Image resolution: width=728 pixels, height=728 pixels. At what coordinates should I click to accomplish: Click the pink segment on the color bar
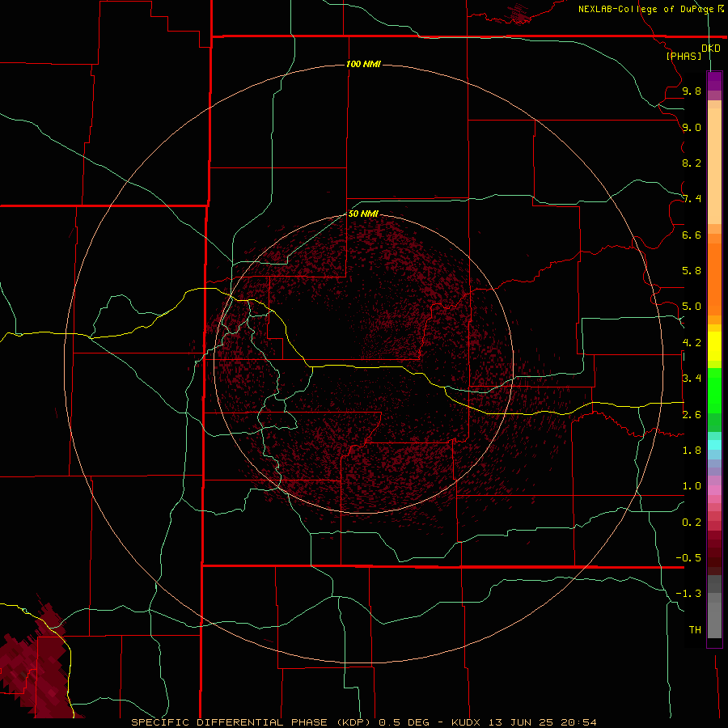point(714,490)
